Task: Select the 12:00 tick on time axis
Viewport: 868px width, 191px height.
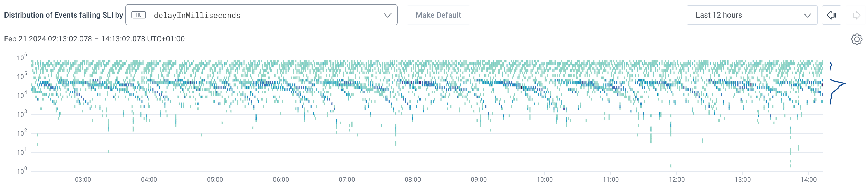Action: 676,180
